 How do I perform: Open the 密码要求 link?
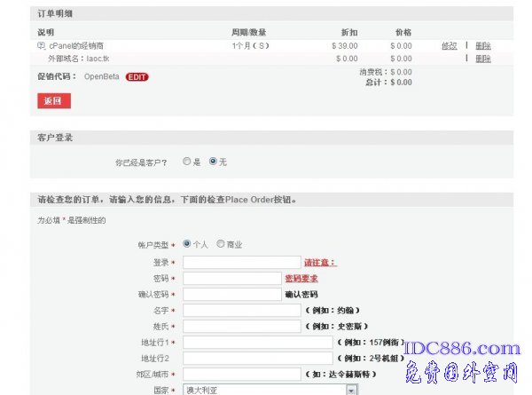point(301,278)
